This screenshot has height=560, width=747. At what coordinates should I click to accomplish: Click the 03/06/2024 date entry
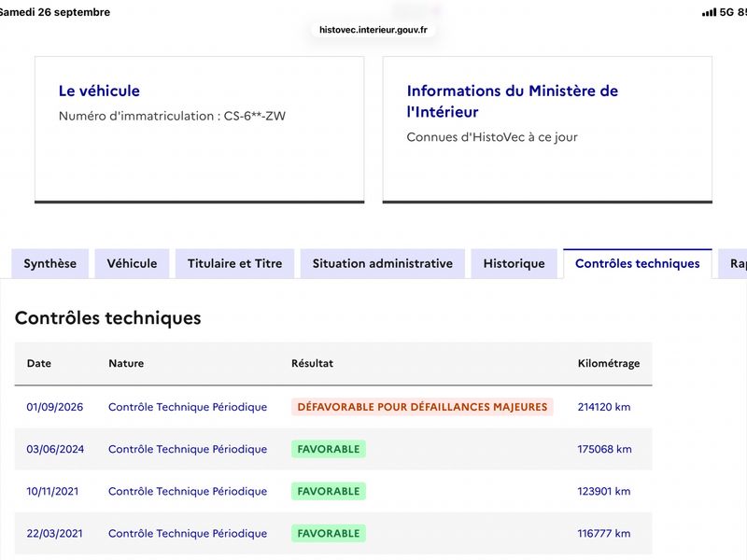[x=55, y=449]
